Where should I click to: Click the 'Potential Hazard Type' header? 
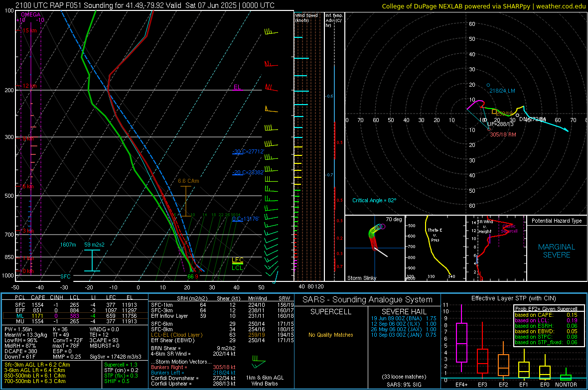click(557, 221)
